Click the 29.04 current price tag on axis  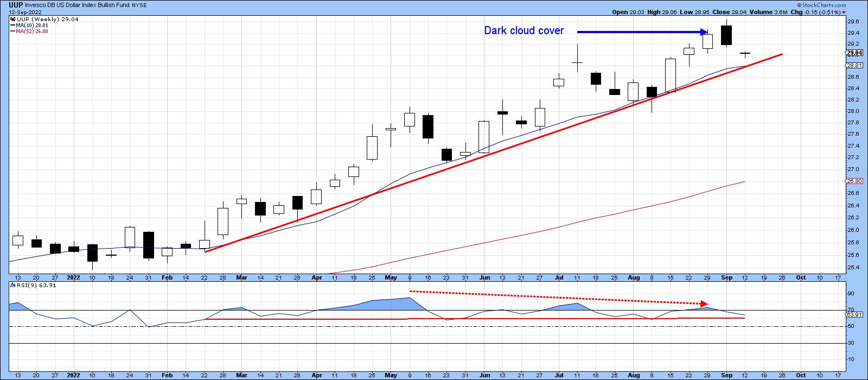coord(854,53)
